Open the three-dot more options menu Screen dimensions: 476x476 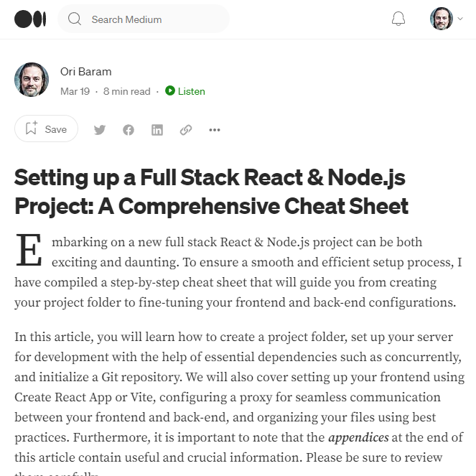pos(215,130)
